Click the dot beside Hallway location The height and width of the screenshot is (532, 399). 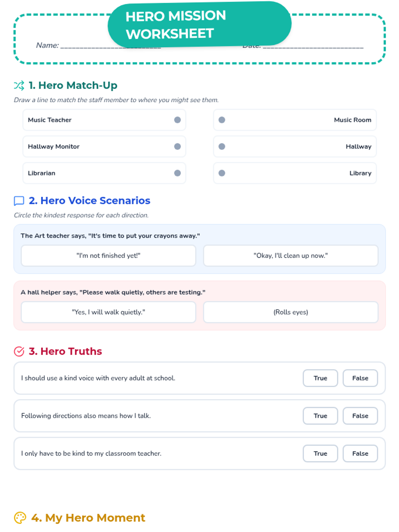tap(222, 147)
